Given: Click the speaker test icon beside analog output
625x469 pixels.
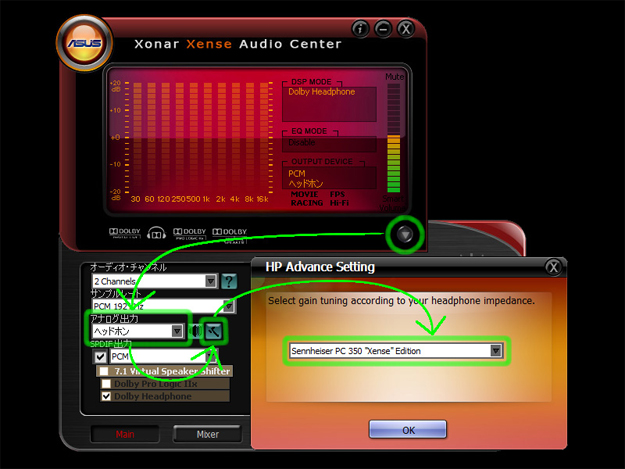Looking at the screenshot, I should tap(195, 331).
